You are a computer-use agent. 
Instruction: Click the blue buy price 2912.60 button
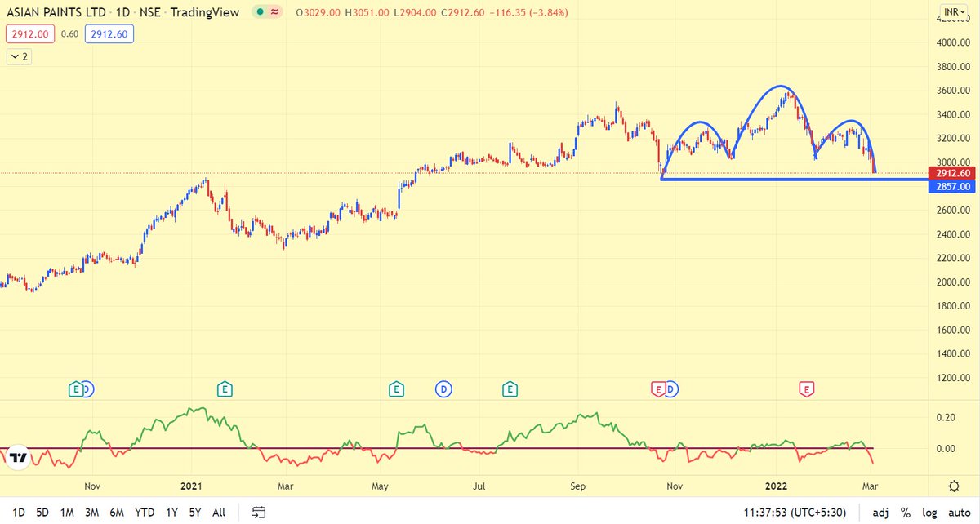(x=110, y=33)
